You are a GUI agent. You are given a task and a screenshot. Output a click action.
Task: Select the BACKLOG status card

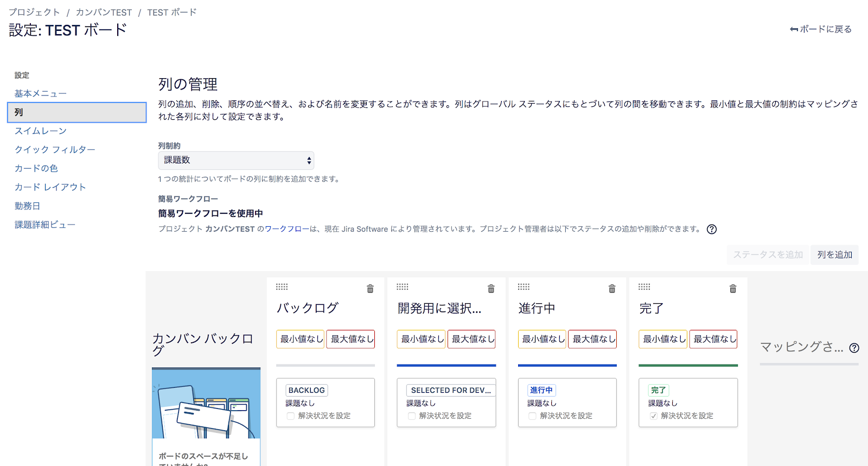pyautogui.click(x=325, y=403)
